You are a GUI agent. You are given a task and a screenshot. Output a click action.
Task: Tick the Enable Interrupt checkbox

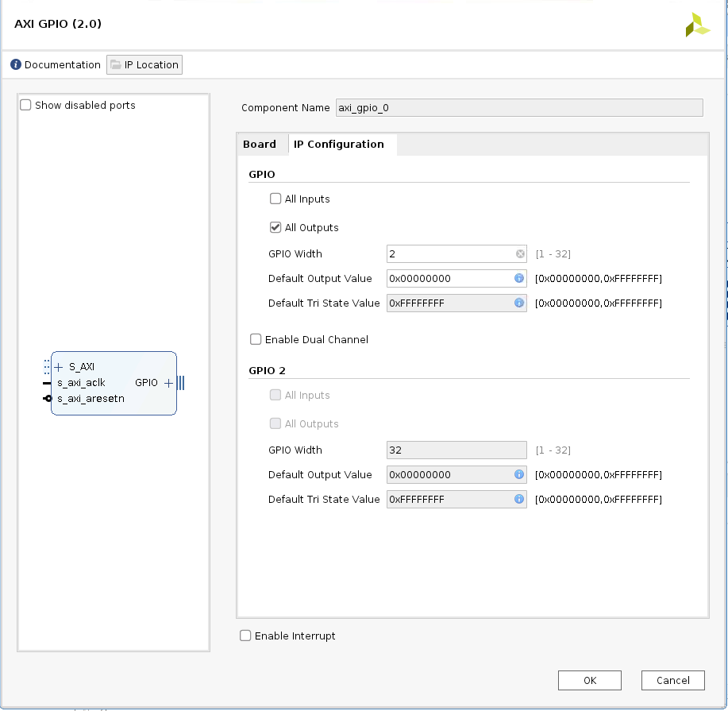pos(245,636)
